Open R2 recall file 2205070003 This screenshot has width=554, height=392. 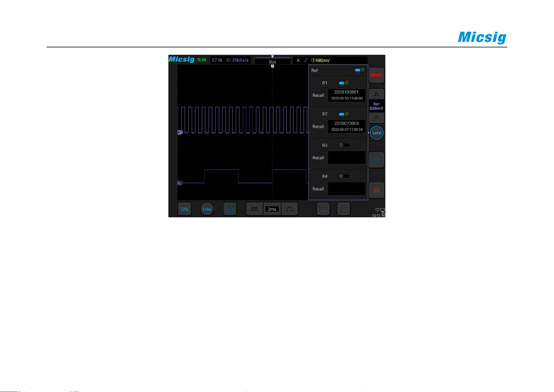[347, 126]
